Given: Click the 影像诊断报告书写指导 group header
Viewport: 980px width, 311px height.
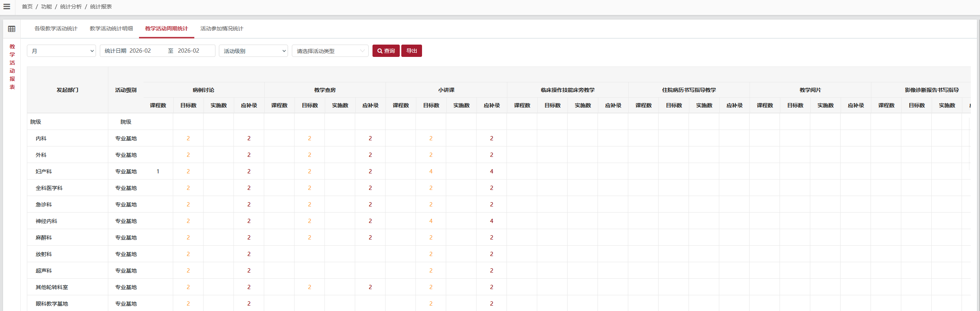Looking at the screenshot, I should click(x=932, y=90).
